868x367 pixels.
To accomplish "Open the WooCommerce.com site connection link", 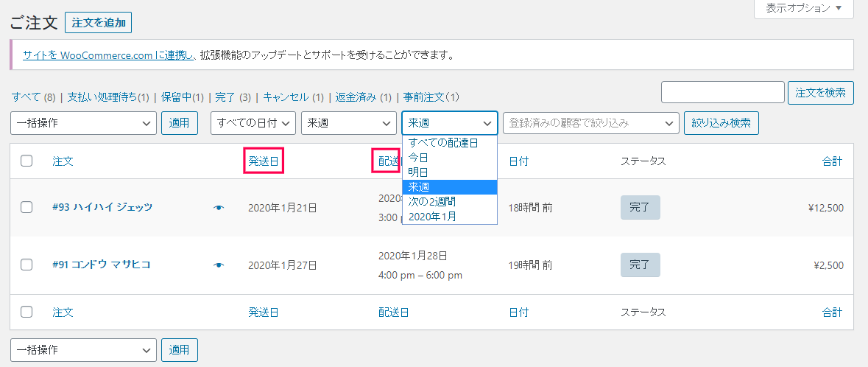I will coord(108,55).
